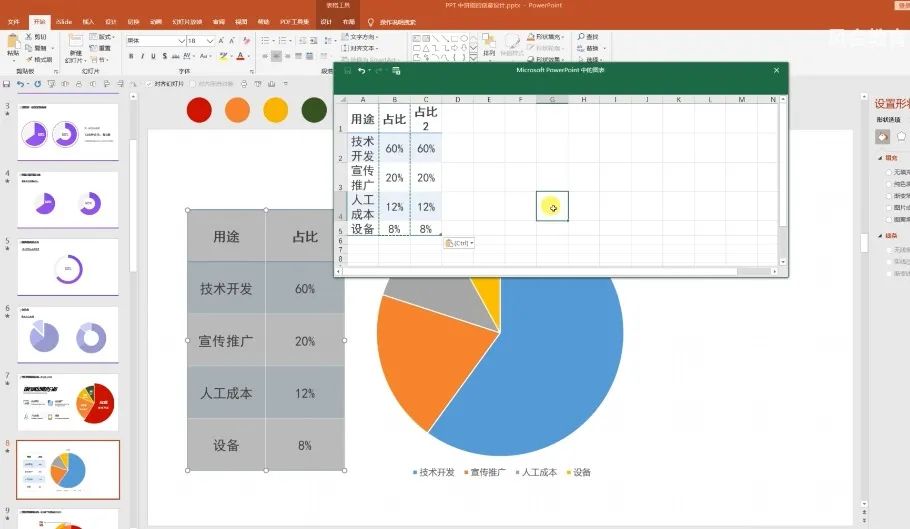
Task: Open the PDF工具集 tab
Action: tap(294, 22)
